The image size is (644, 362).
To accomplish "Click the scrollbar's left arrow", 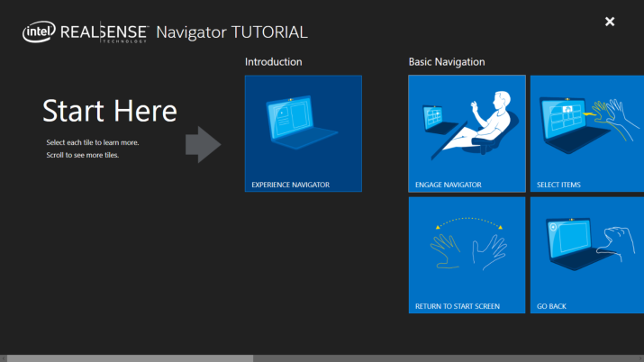I will pos(4,357).
